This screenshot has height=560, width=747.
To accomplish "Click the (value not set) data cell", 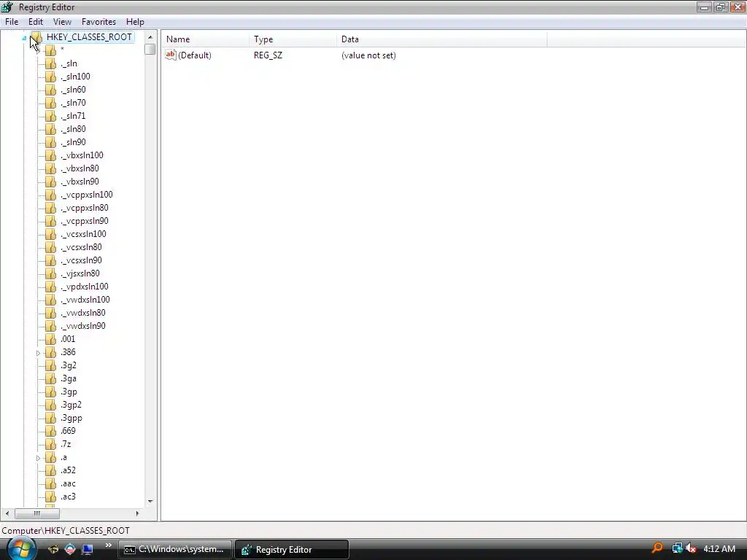I will coord(368,55).
